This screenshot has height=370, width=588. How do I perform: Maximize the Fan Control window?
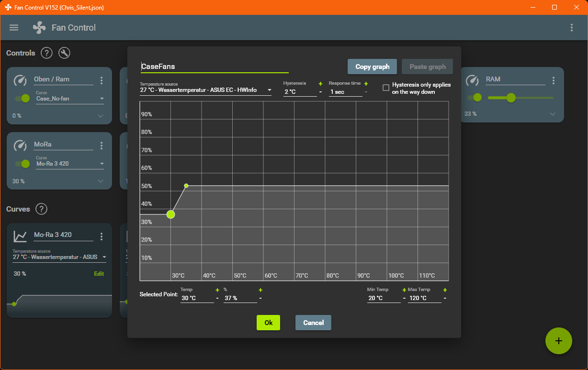554,7
